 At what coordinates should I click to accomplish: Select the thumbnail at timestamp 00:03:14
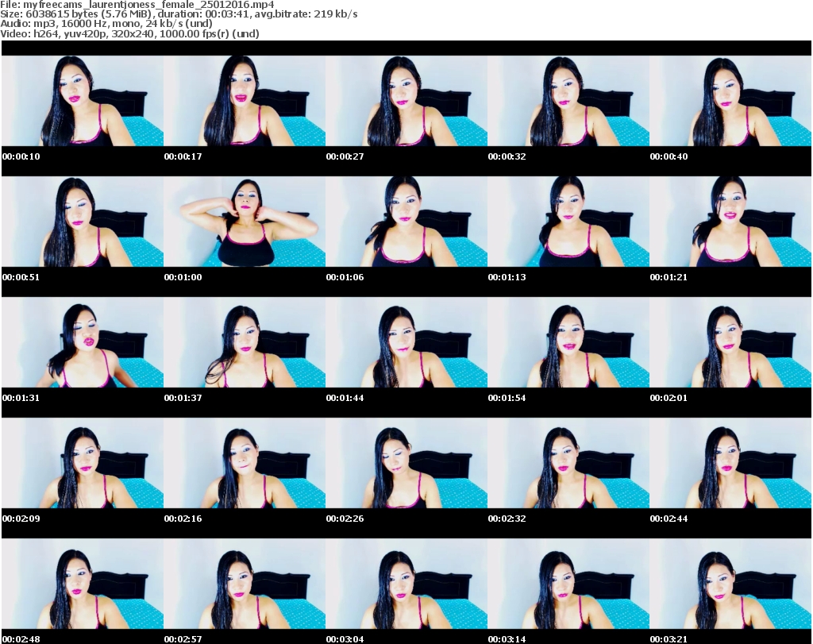[x=568, y=584]
